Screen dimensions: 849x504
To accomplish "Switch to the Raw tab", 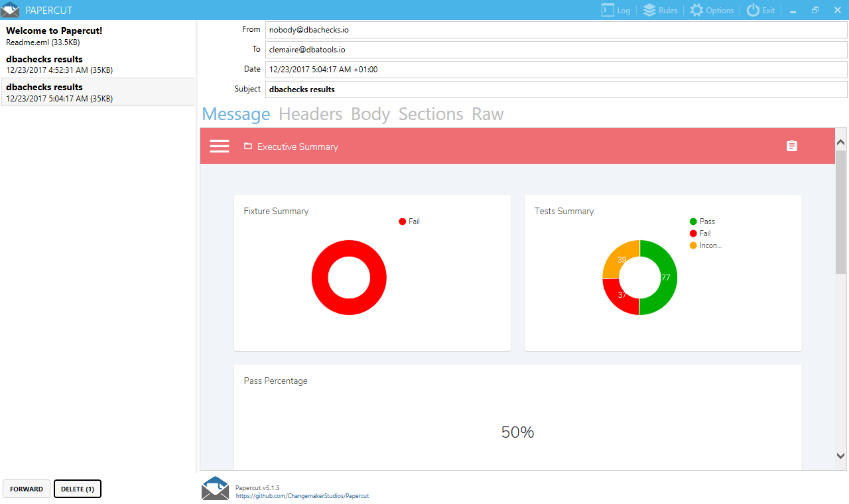I will 488,114.
